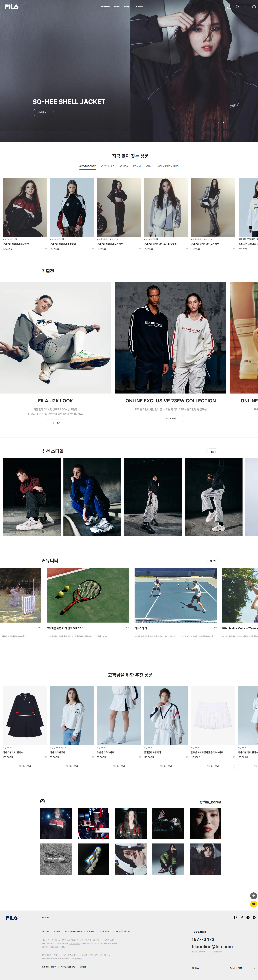Image resolution: width=258 pixels, height=980 pixels.
Task: Click the hero banner progress bar
Action: click(x=122, y=122)
